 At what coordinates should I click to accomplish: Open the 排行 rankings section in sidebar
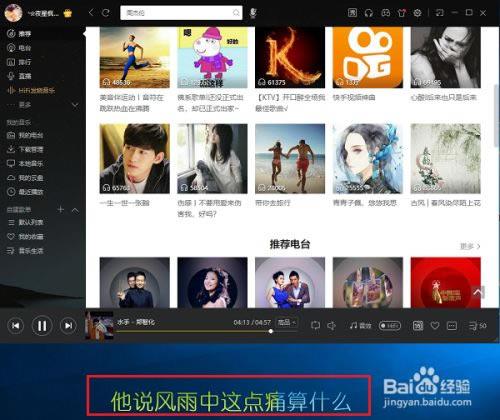pos(19,62)
